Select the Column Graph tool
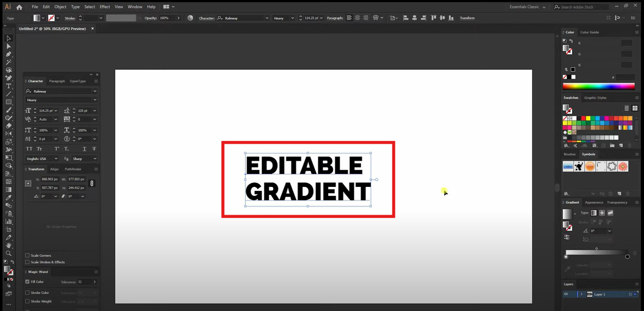The width and height of the screenshot is (644, 311). coord(9,221)
